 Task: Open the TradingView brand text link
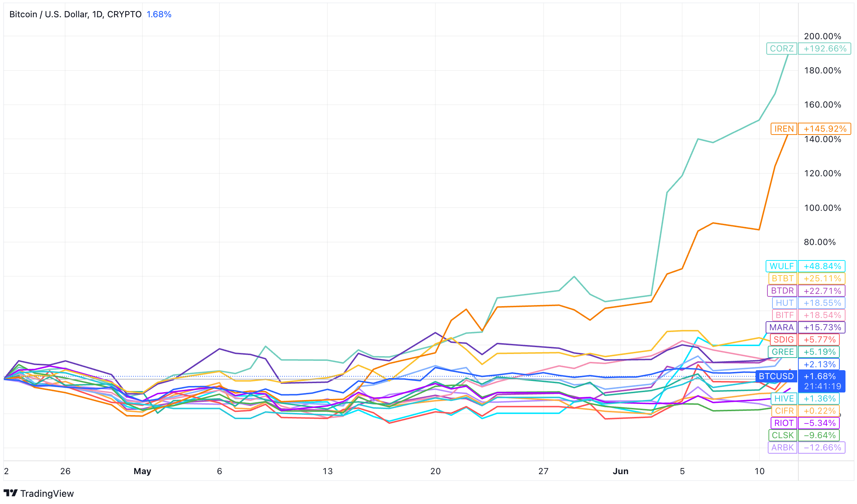[47, 493]
